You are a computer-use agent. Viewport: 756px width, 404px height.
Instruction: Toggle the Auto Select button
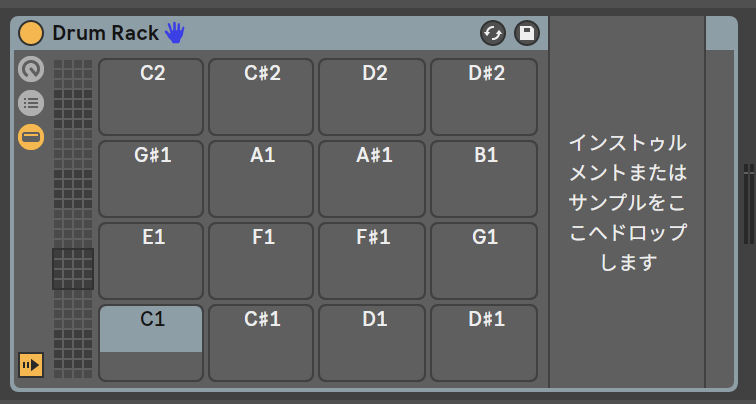click(x=31, y=364)
